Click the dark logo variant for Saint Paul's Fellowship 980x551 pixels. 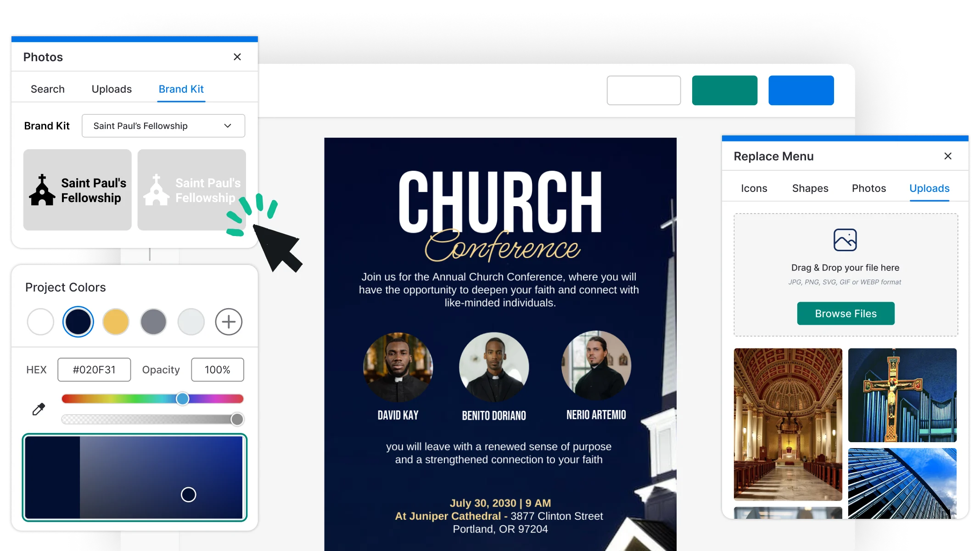[78, 190]
